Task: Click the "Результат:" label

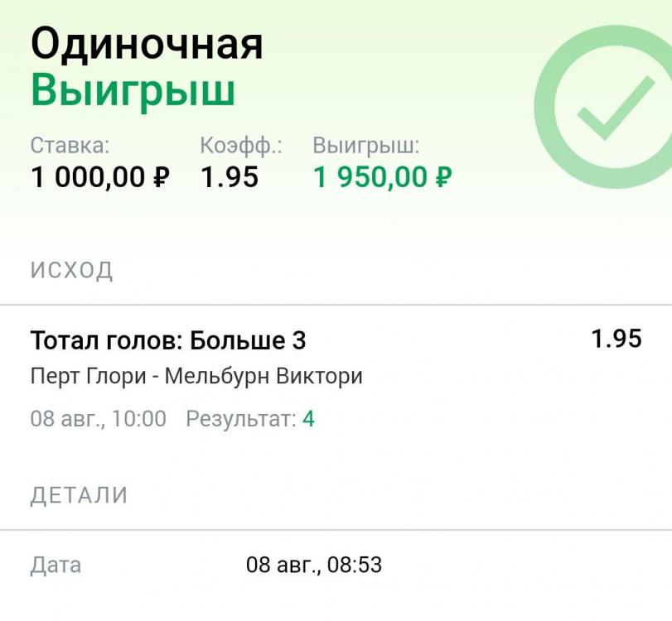Action: (240, 419)
